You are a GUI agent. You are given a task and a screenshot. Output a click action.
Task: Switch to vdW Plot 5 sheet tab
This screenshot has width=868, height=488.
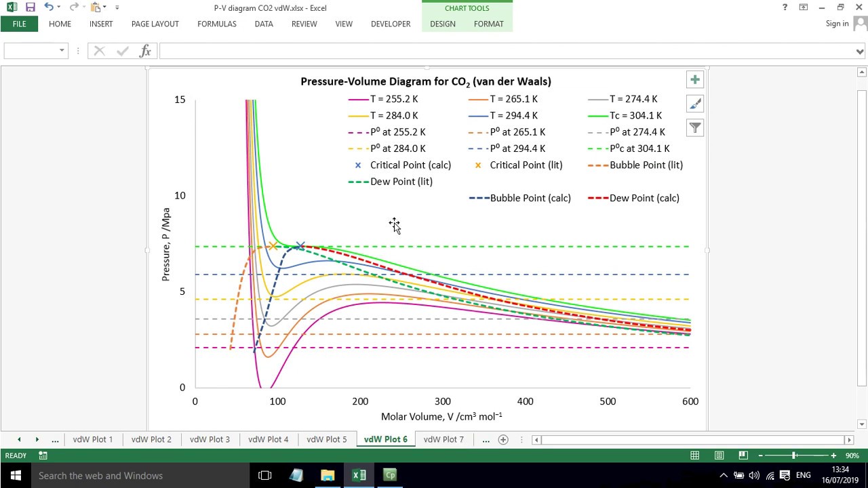tap(326, 439)
